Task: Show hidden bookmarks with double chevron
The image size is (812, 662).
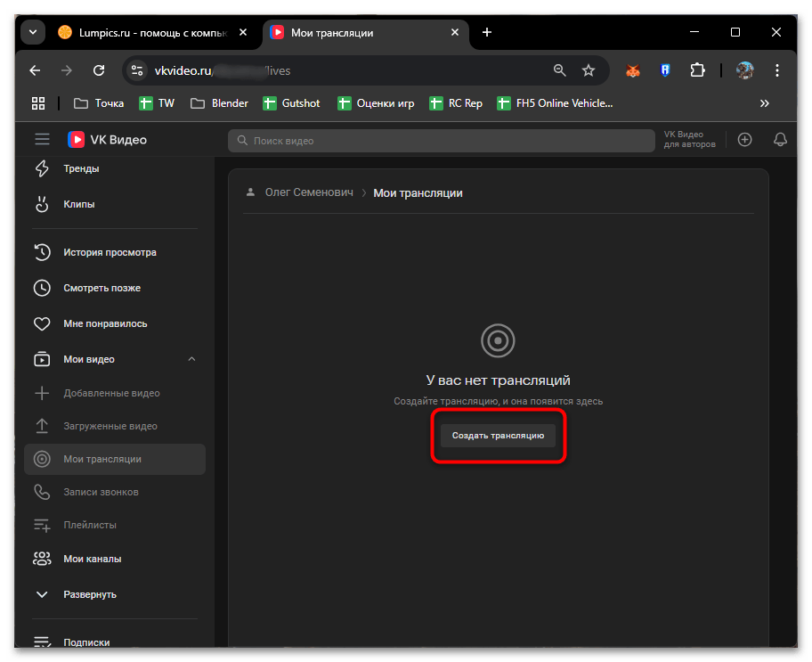Action: 764,103
